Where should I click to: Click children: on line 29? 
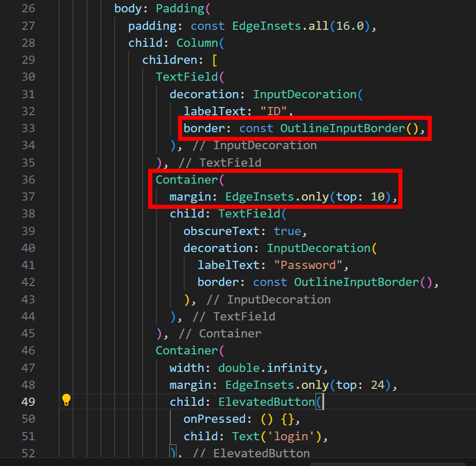173,60
